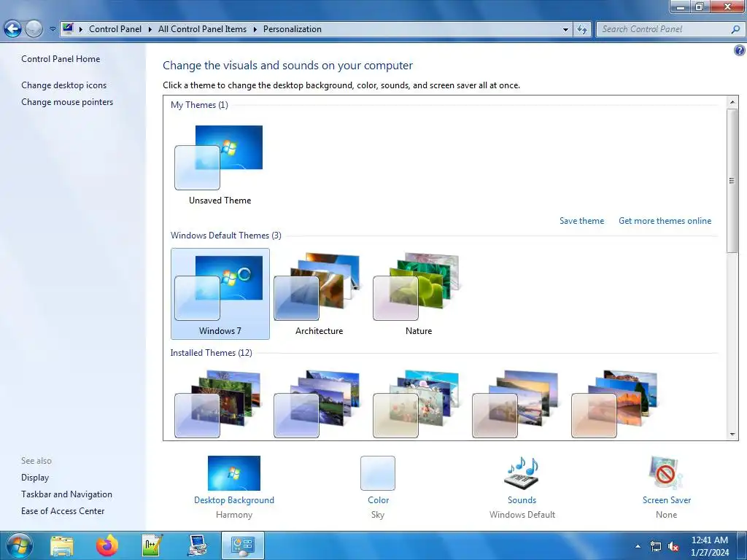Image resolution: width=747 pixels, height=560 pixels.
Task: Click the Color link text
Action: pyautogui.click(x=379, y=500)
